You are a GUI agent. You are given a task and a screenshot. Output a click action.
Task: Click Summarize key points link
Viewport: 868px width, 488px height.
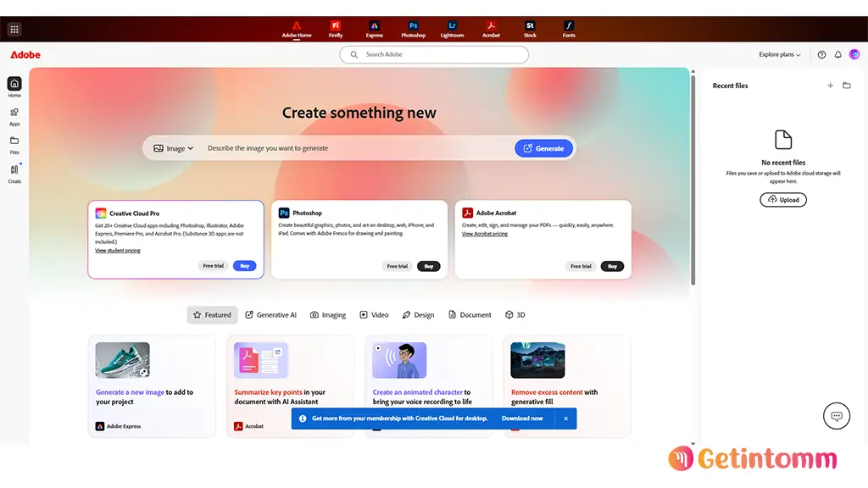[268, 392]
